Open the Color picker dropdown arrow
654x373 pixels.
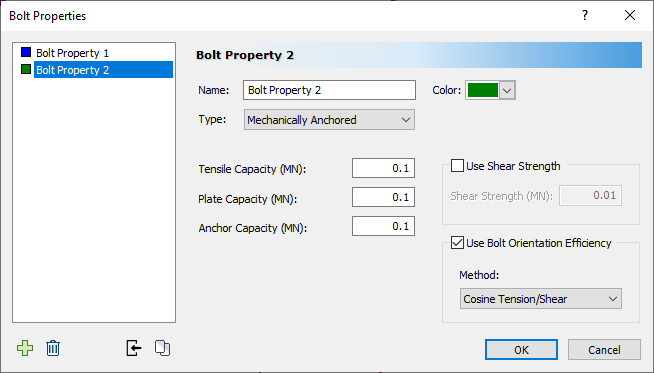point(507,90)
